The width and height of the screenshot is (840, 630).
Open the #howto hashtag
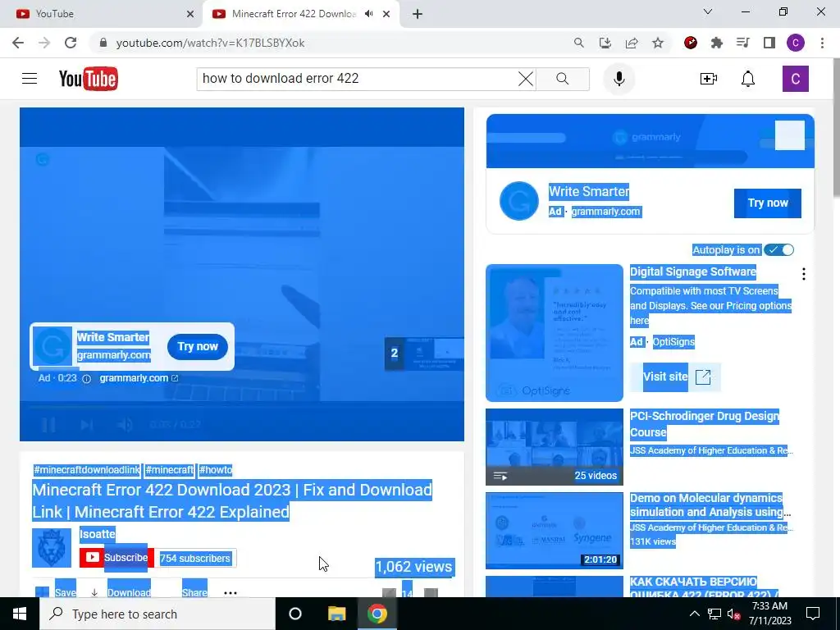tap(216, 470)
